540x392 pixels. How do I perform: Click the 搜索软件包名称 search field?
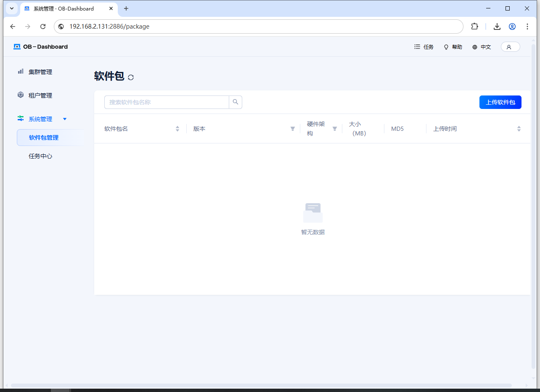point(167,102)
